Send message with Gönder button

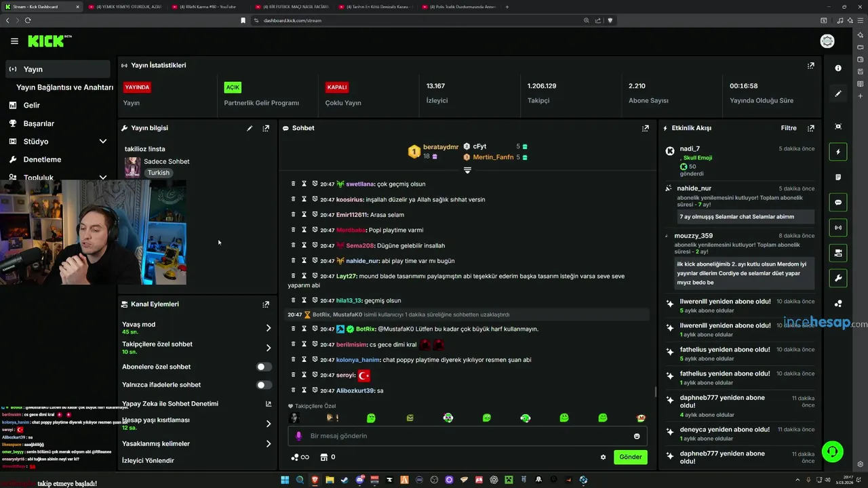pyautogui.click(x=630, y=457)
